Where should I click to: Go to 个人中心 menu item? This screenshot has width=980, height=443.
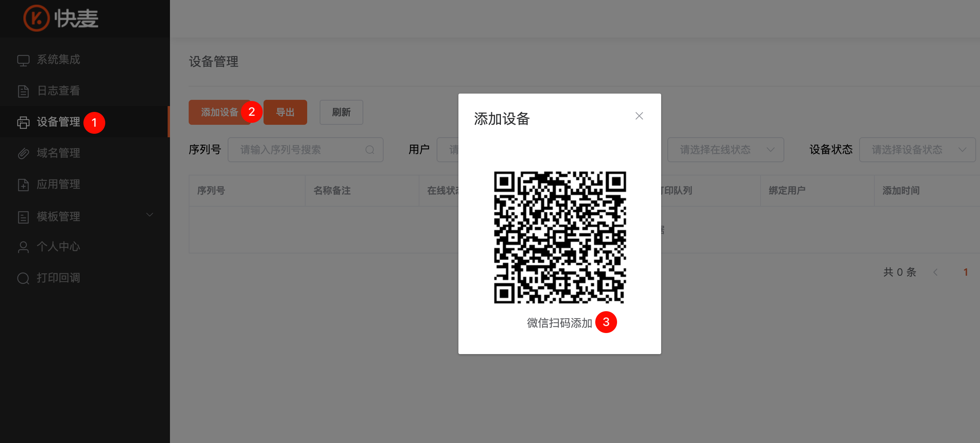click(x=58, y=247)
